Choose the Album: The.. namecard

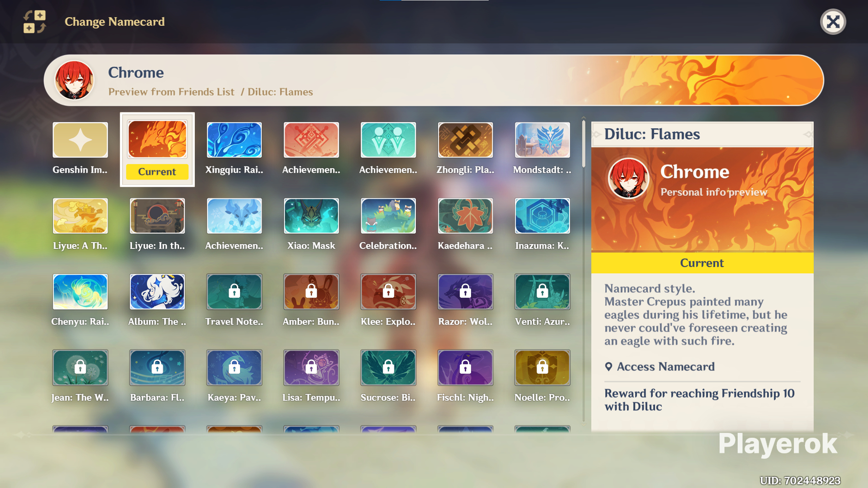(157, 292)
